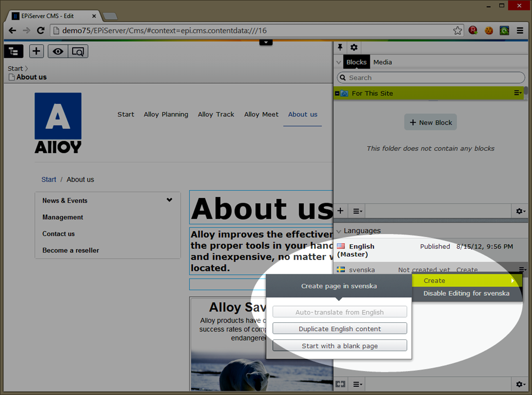The height and width of the screenshot is (395, 532).
Task: Click Duplicate English content
Action: click(340, 329)
